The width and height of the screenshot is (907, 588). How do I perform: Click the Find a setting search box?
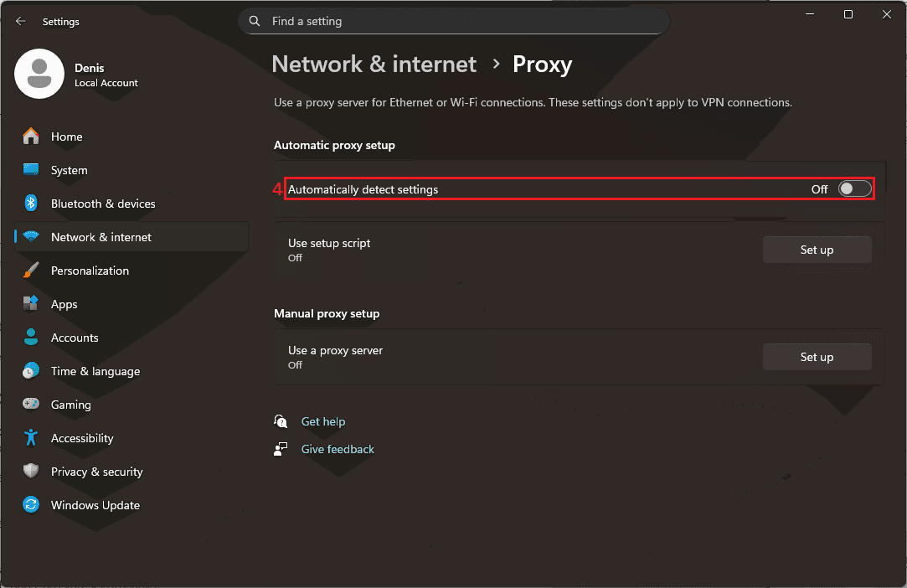pos(461,22)
